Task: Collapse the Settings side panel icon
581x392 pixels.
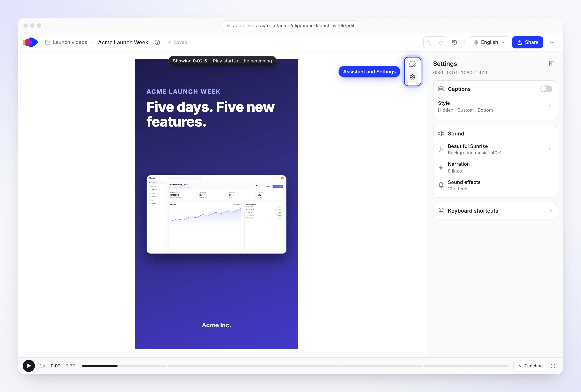Action: click(x=552, y=64)
